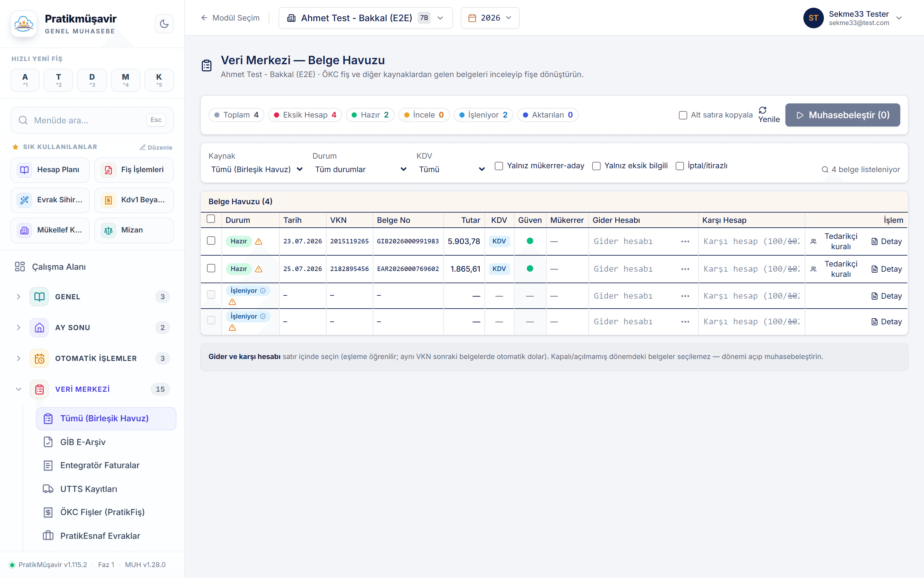The width and height of the screenshot is (924, 578).
Task: Open gider hesabı dots for 5.903,78 row
Action: [685, 241]
